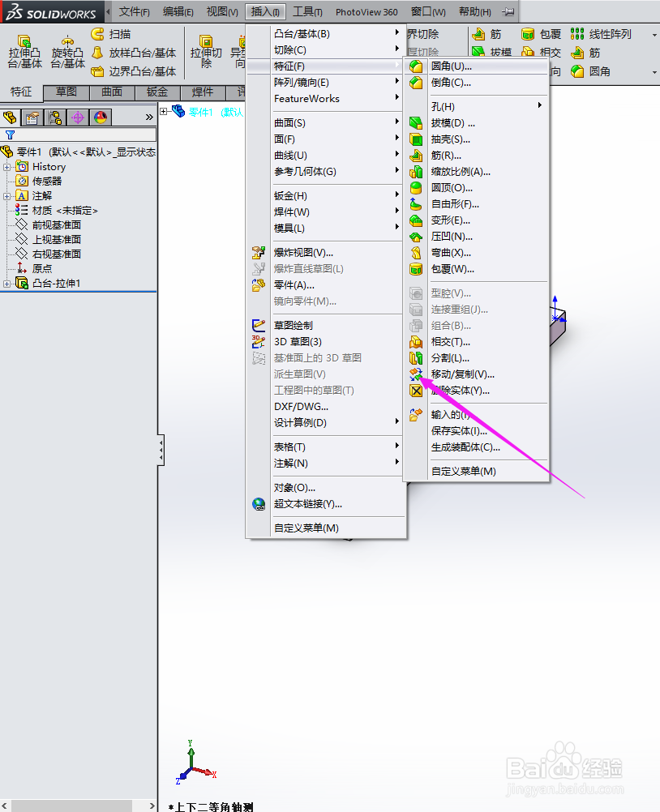The height and width of the screenshot is (812, 660).
Task: Expand the 凸台-拉伸1 feature node
Action: click(x=6, y=284)
